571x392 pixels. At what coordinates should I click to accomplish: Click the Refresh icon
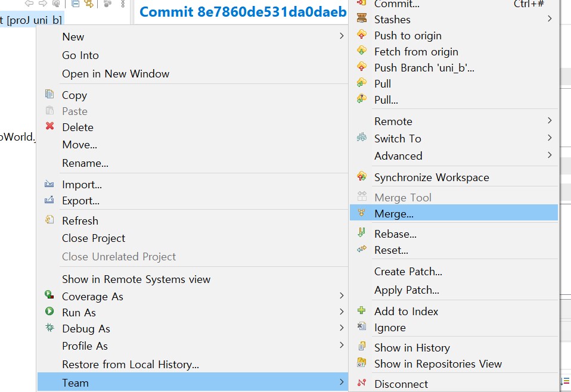(49, 219)
